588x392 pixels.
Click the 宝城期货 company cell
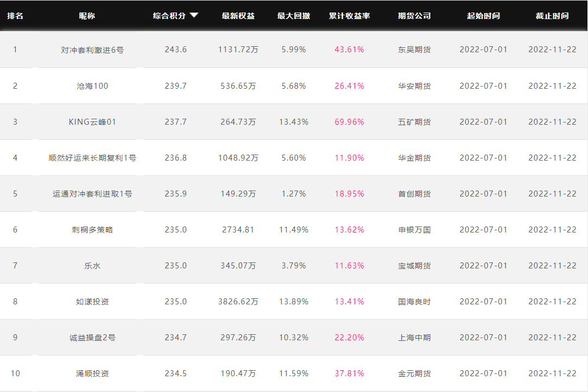click(x=414, y=266)
